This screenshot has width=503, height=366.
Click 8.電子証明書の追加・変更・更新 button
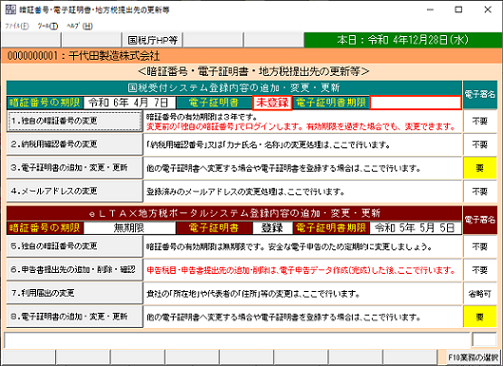coord(74,316)
